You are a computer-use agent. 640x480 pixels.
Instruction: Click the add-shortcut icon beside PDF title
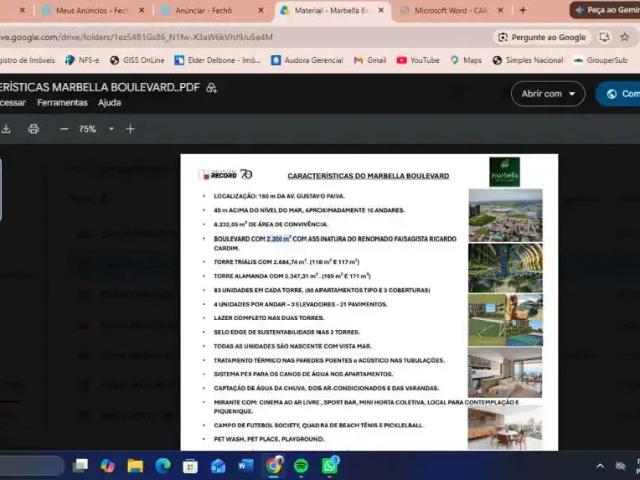coord(211,88)
